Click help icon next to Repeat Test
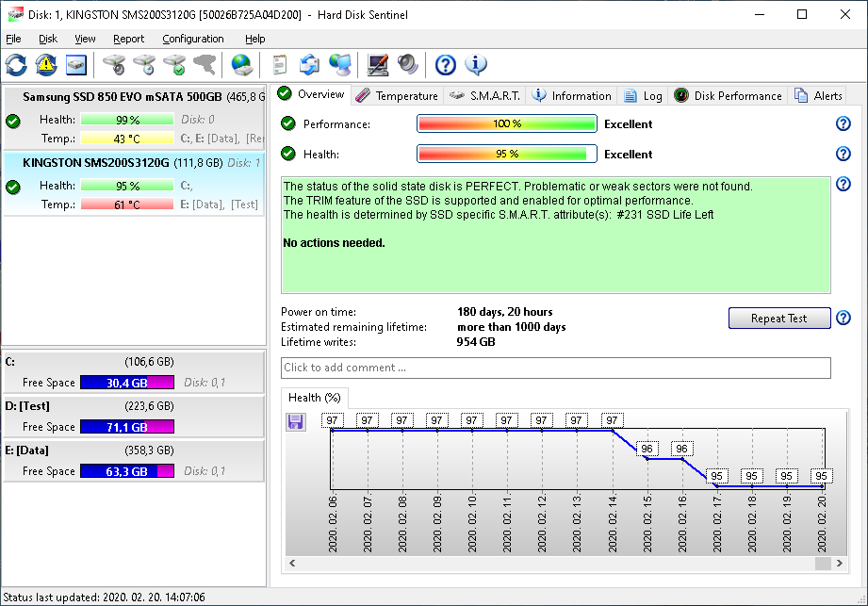Viewport: 868px width, 606px height. tap(843, 318)
